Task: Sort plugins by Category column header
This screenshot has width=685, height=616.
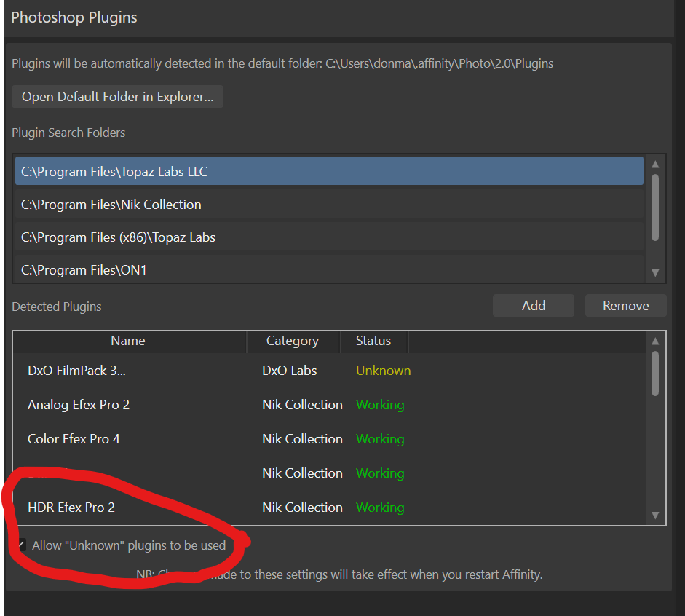Action: click(293, 341)
